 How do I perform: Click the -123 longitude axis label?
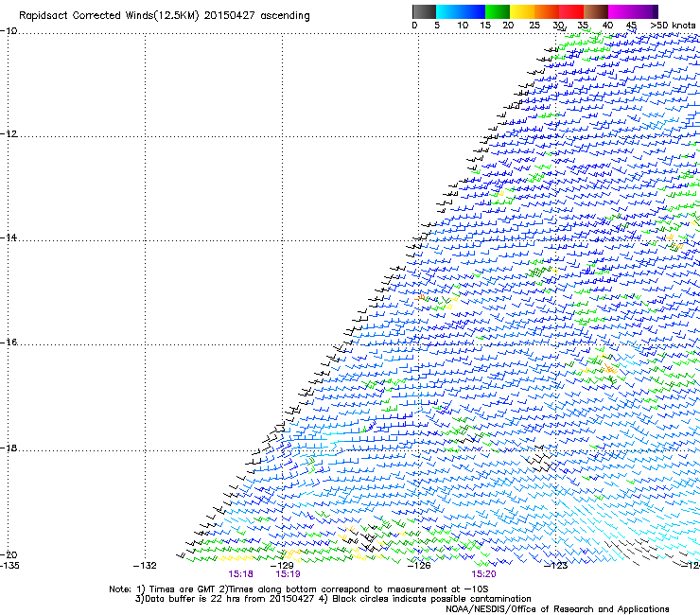click(x=556, y=566)
